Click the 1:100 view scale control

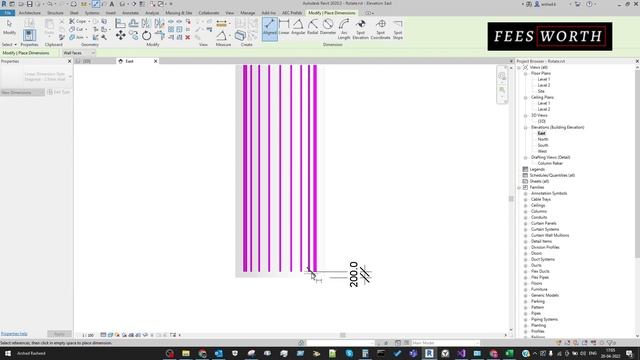pos(88,335)
